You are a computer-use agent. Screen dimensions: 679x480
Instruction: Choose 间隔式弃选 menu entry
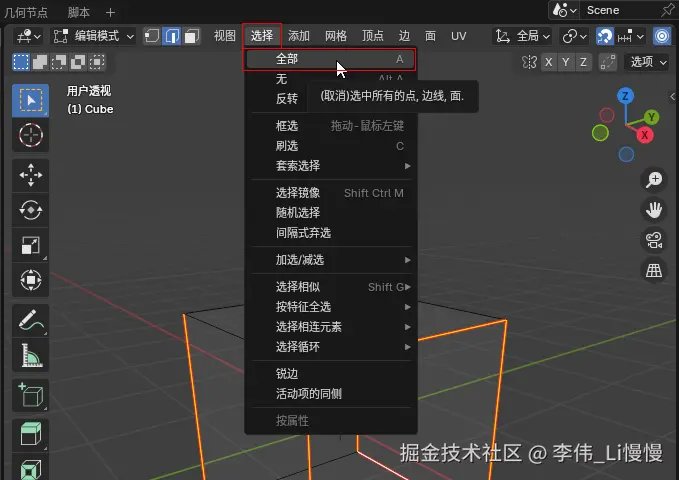click(x=331, y=233)
